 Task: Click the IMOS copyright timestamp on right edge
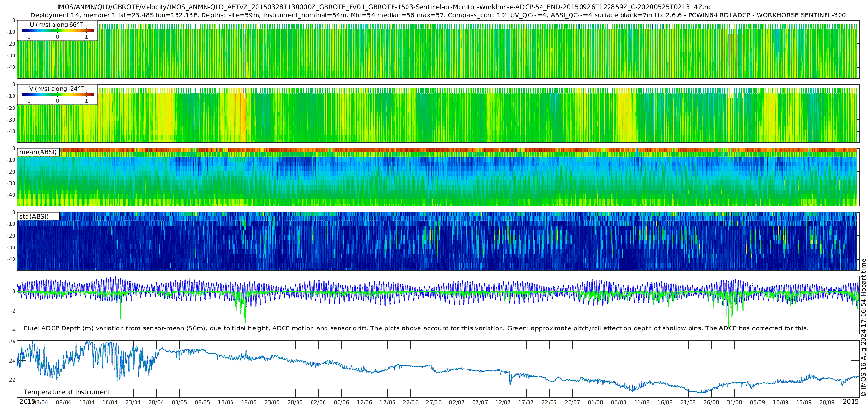(863, 328)
